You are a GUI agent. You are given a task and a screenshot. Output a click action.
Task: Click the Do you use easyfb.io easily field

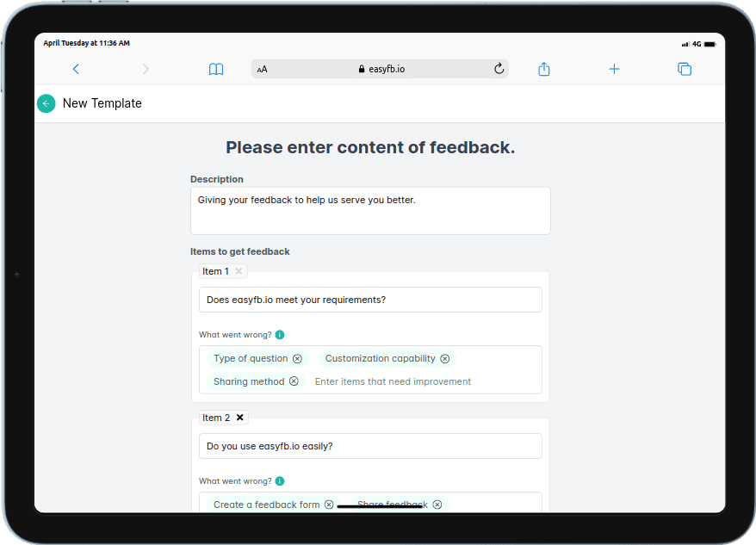click(370, 446)
